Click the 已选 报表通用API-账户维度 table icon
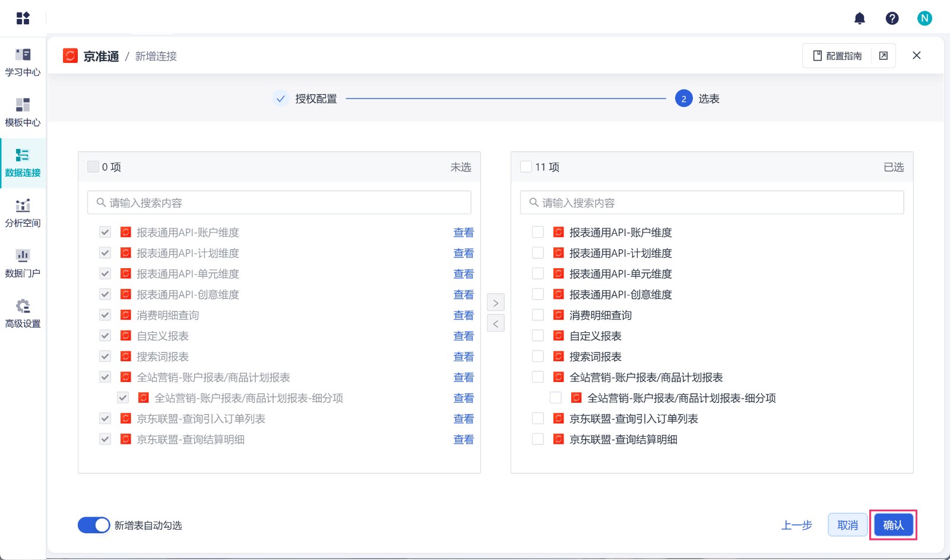950x560 pixels. [558, 232]
